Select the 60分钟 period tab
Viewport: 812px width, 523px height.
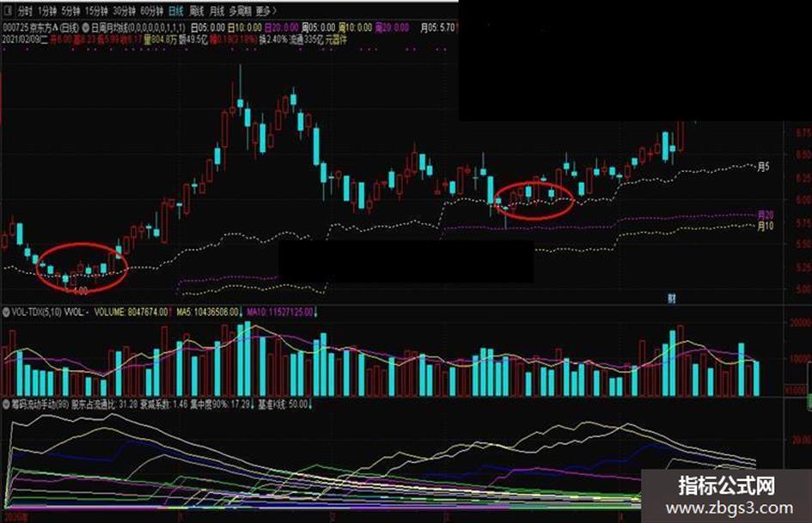click(152, 10)
